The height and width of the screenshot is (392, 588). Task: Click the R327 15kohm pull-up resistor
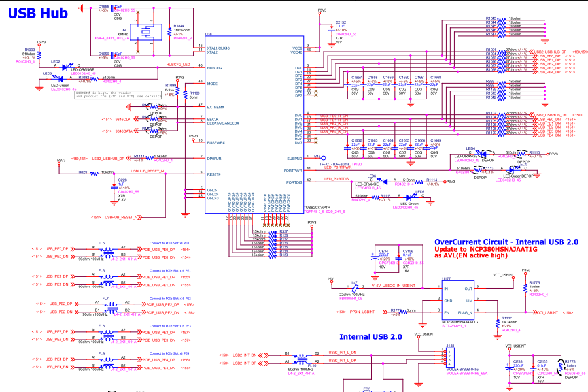click(273, 232)
